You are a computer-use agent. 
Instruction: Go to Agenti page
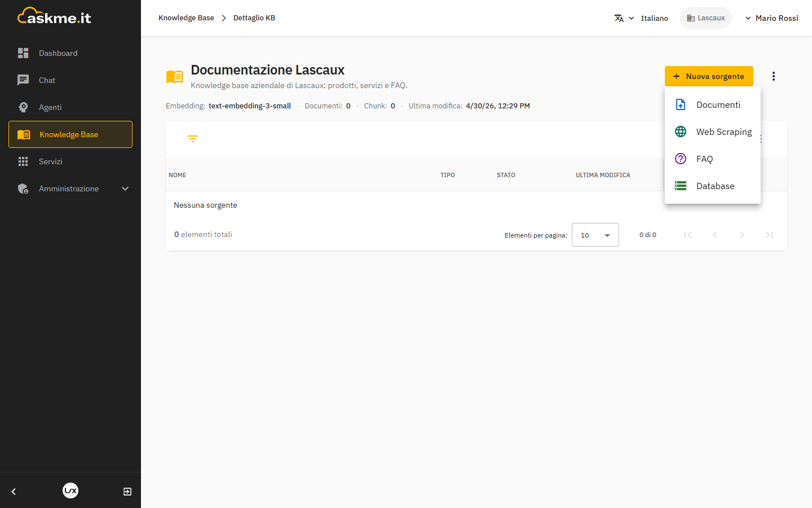coord(70,107)
